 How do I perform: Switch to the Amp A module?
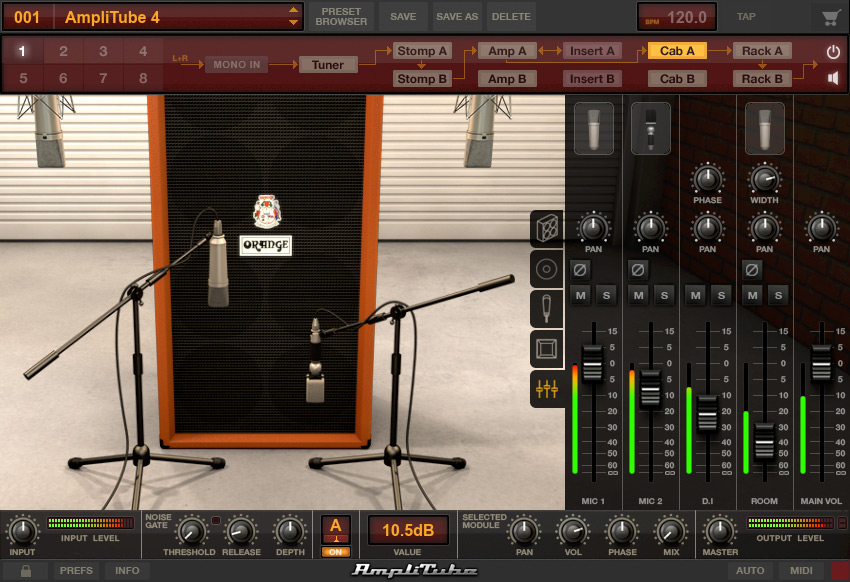[x=507, y=51]
